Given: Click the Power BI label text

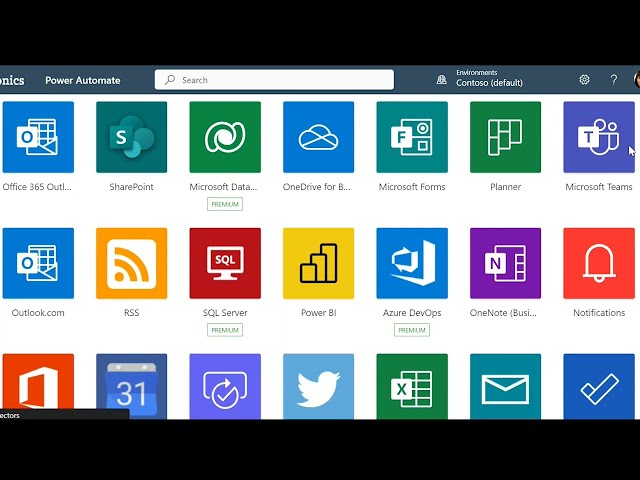Looking at the screenshot, I should (318, 313).
